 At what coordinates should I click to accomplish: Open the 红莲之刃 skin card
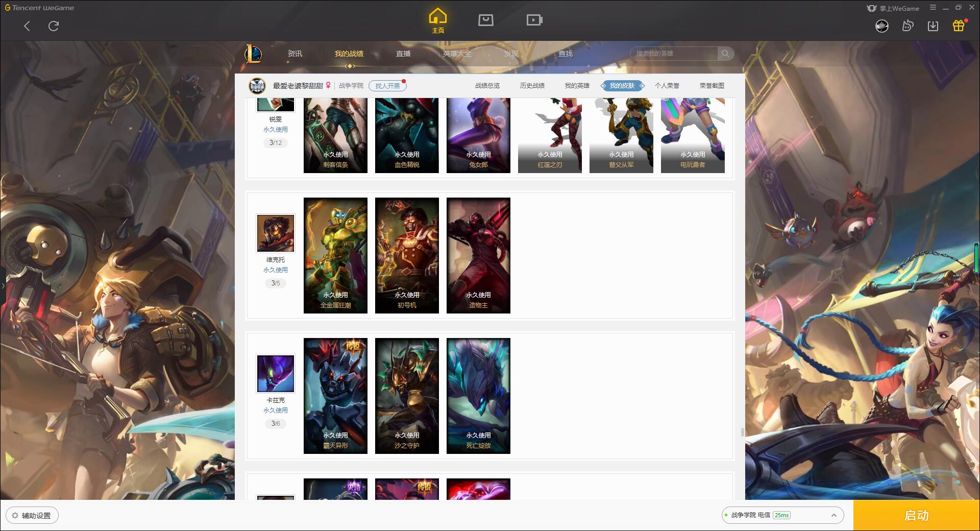pos(550,135)
